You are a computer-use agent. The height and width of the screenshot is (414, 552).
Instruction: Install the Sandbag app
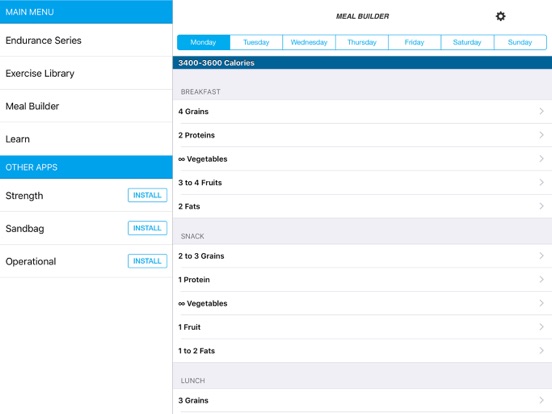coord(147,228)
